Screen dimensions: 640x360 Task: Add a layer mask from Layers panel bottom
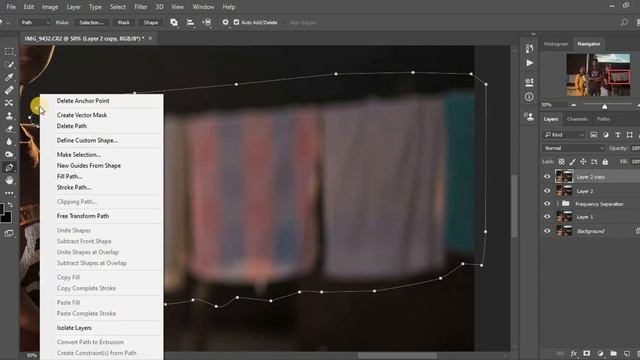click(x=587, y=353)
